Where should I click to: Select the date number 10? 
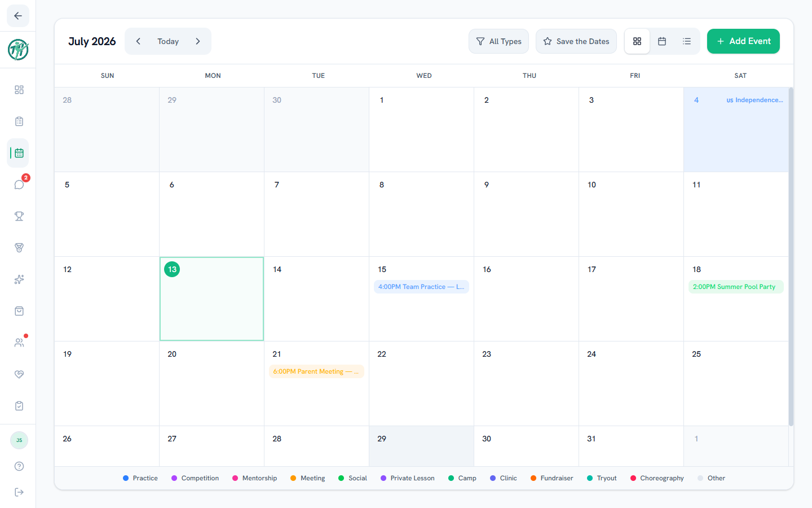click(592, 185)
